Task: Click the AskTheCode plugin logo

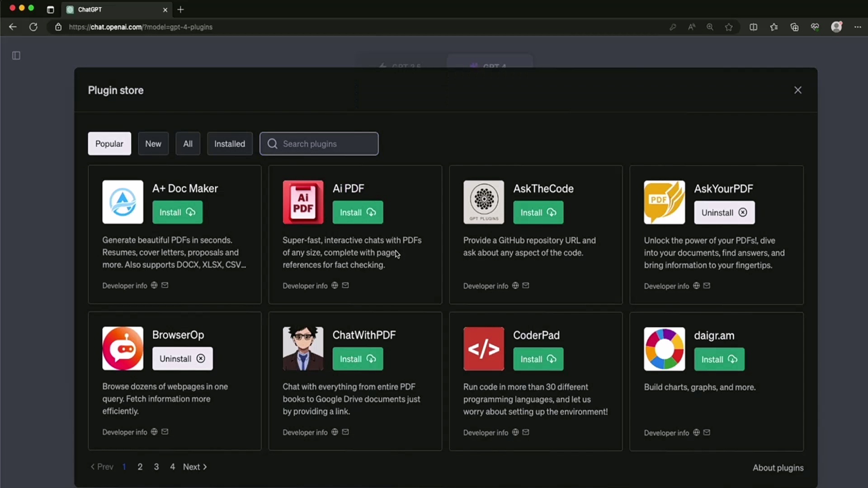Action: (483, 202)
